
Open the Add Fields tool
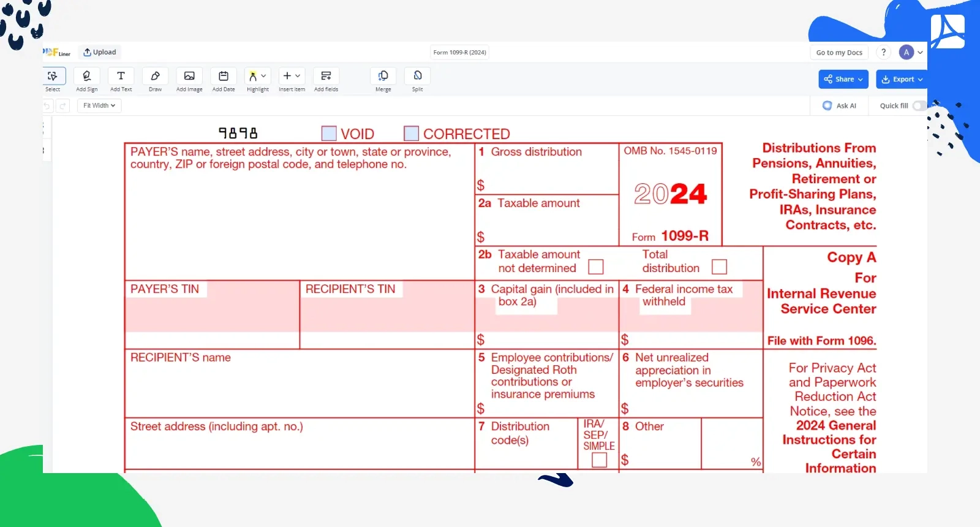pos(326,77)
